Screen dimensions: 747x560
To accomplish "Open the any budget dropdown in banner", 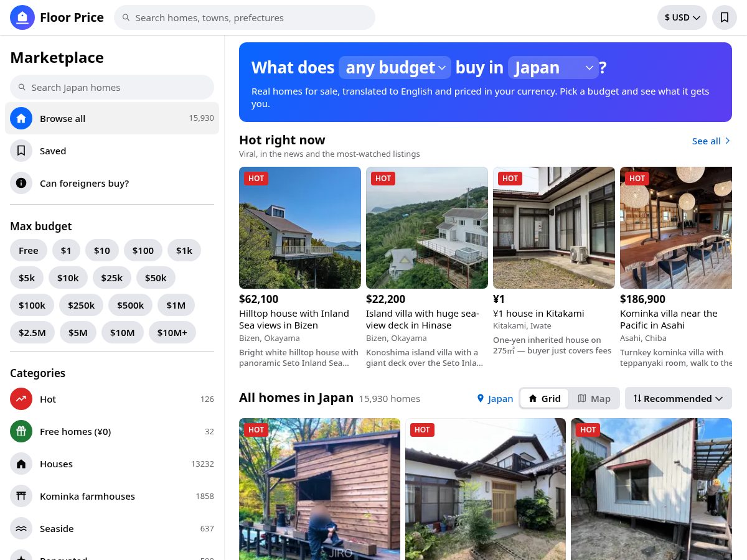I will (x=395, y=67).
